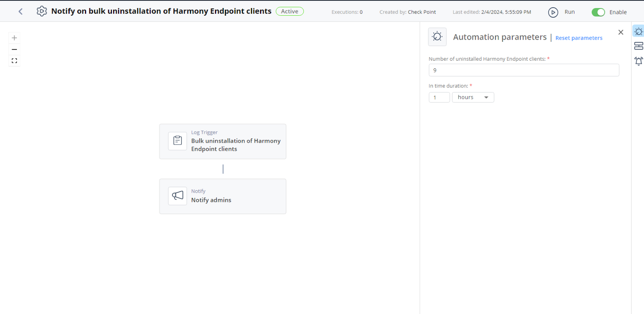Image resolution: width=644 pixels, height=314 pixels.
Task: Toggle the Enable switch off
Action: 598,12
